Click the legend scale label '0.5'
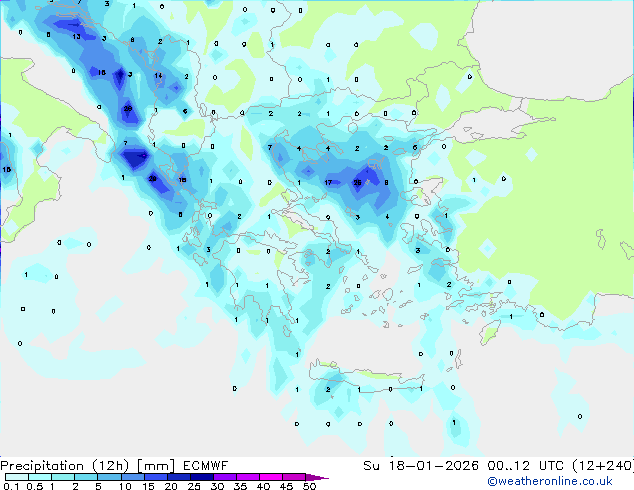This screenshot has height=490, width=634. coord(35,486)
